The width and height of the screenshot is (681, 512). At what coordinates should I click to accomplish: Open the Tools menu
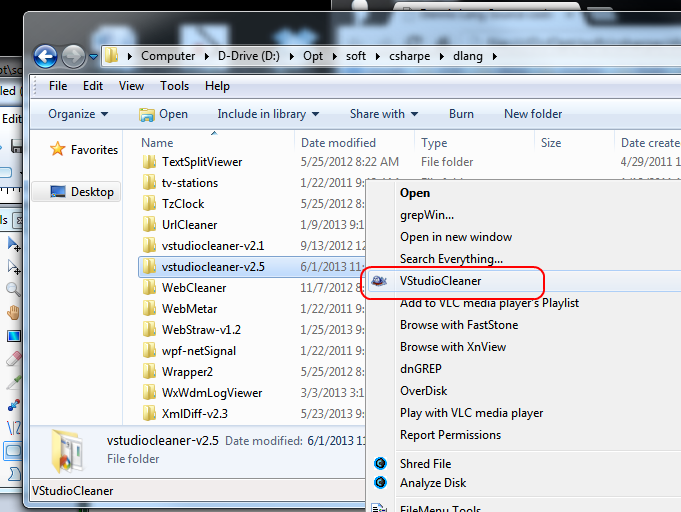(x=174, y=86)
